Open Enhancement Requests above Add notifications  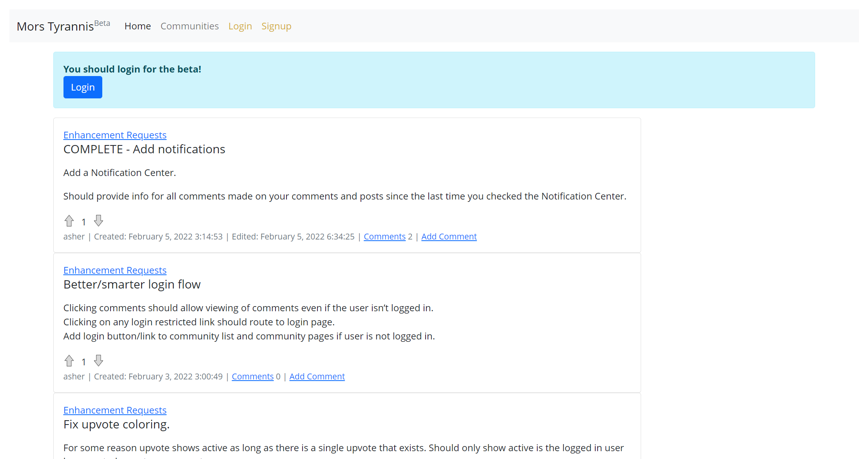pos(115,135)
